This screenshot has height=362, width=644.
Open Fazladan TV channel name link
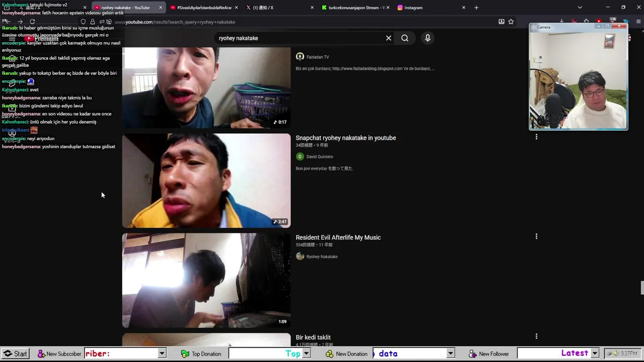[317, 57]
